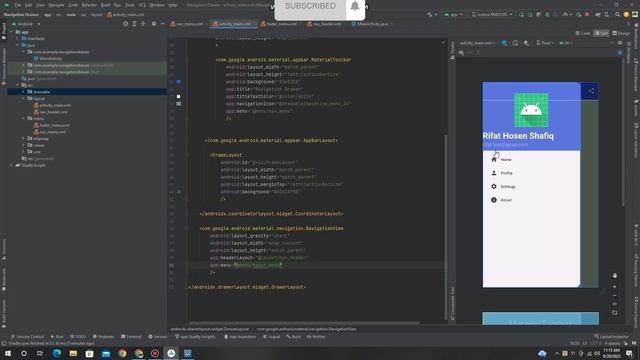Click the pan hand icon in design preview

pos(615,276)
